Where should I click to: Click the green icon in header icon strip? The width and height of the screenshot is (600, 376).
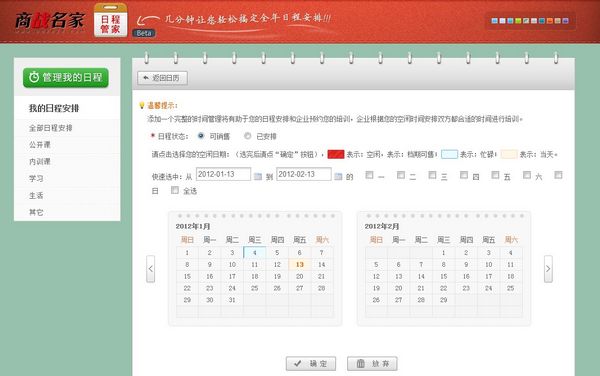click(518, 21)
